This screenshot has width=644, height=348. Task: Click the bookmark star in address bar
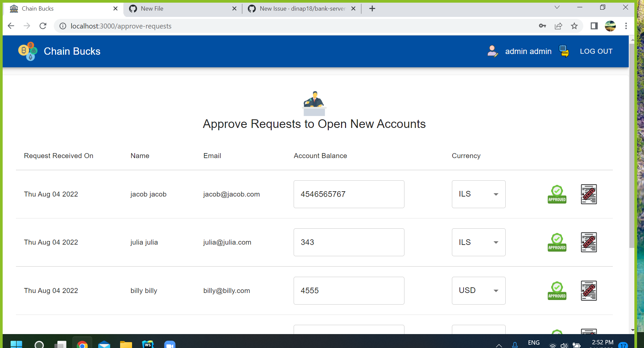(574, 26)
